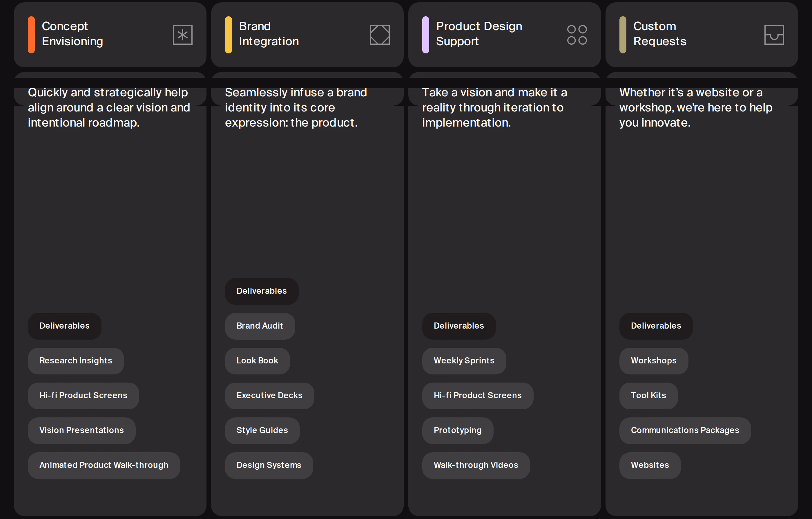
Task: Choose the Weekly Sprints tag
Action: coord(464,361)
